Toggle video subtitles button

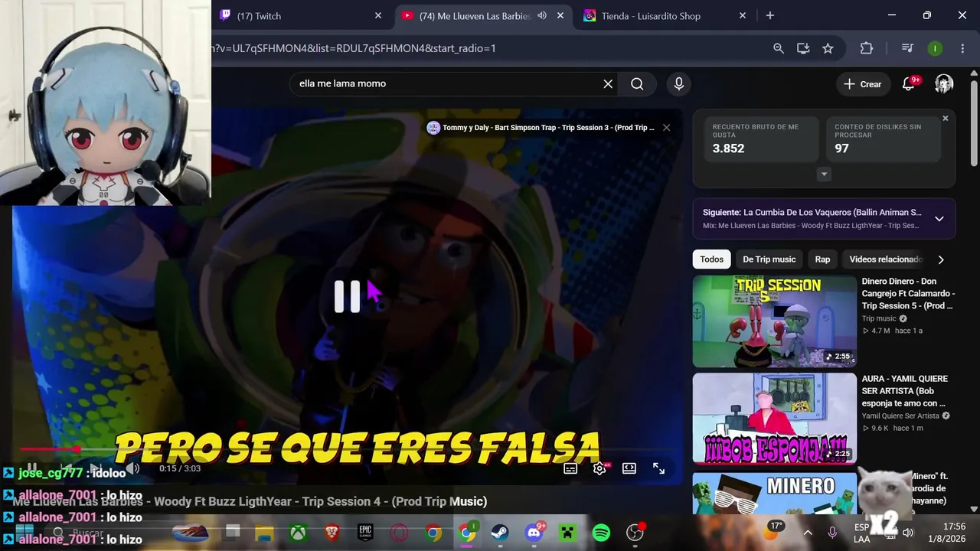[x=570, y=468]
